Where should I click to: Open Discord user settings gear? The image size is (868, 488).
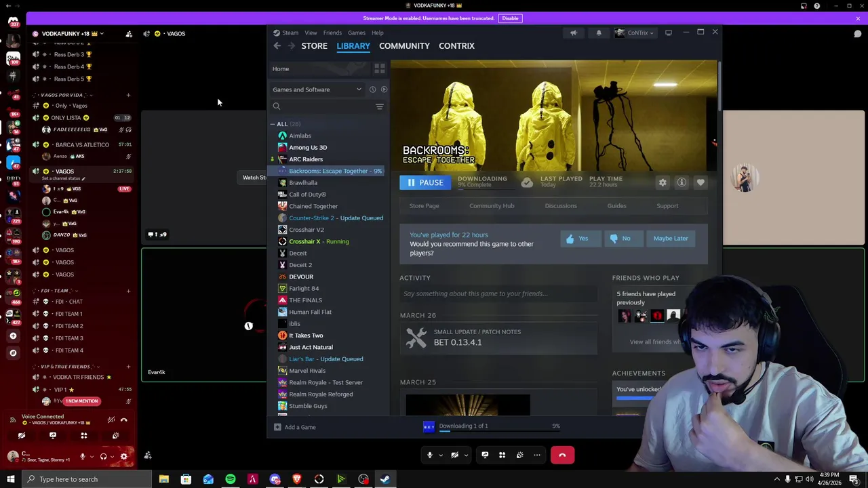[123, 456]
